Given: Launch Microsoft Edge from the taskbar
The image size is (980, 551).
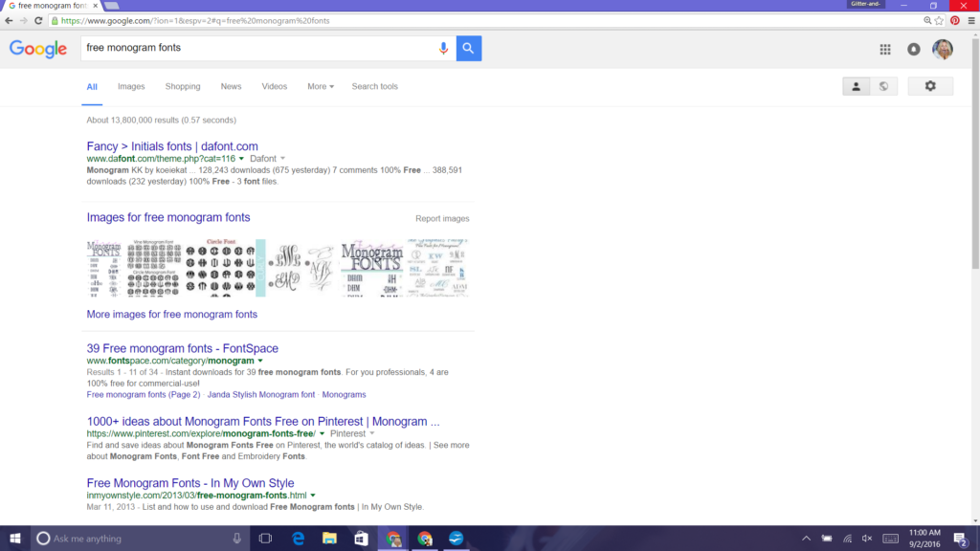Looking at the screenshot, I should [x=299, y=539].
